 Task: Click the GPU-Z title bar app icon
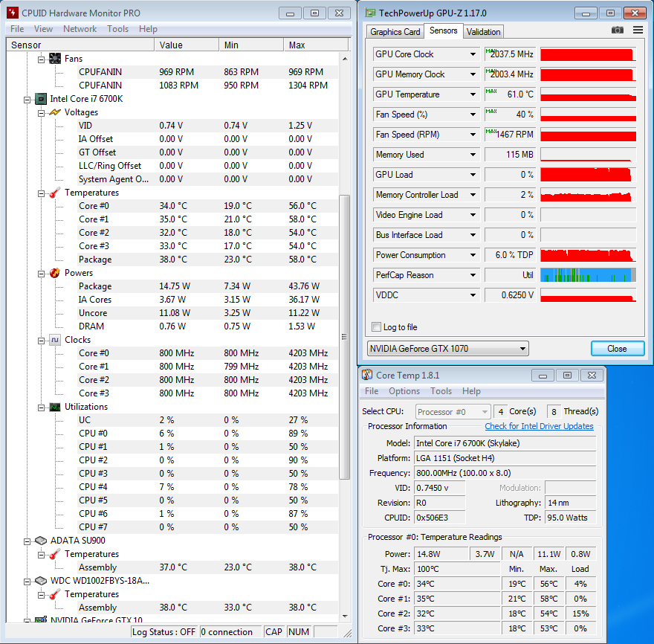370,13
